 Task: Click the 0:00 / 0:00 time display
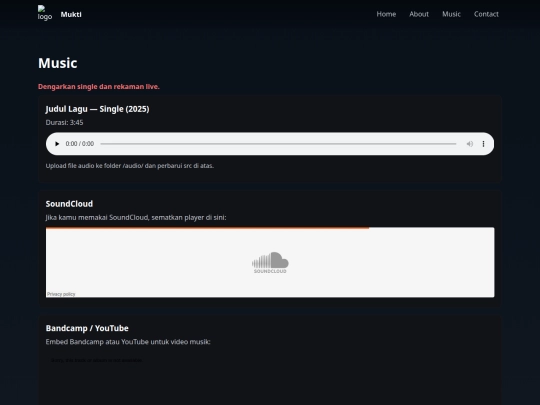(x=80, y=144)
